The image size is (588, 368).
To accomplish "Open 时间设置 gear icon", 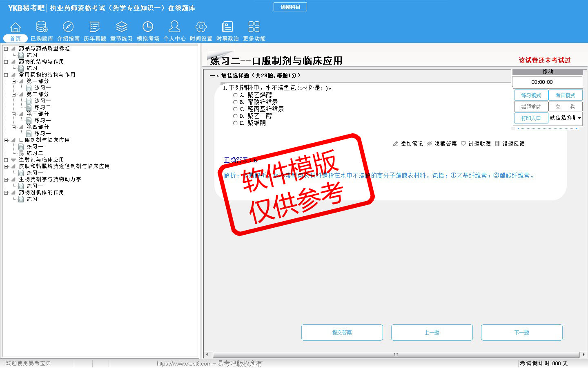I will (201, 27).
